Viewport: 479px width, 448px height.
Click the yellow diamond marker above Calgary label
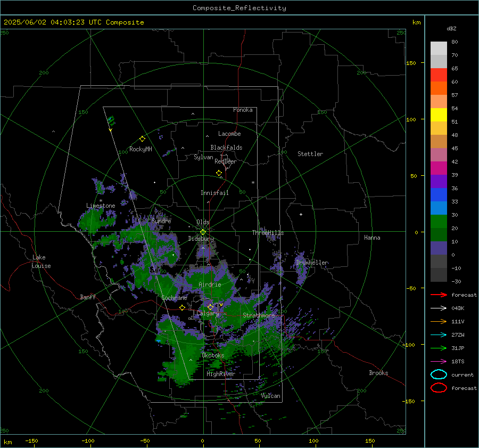[210, 307]
